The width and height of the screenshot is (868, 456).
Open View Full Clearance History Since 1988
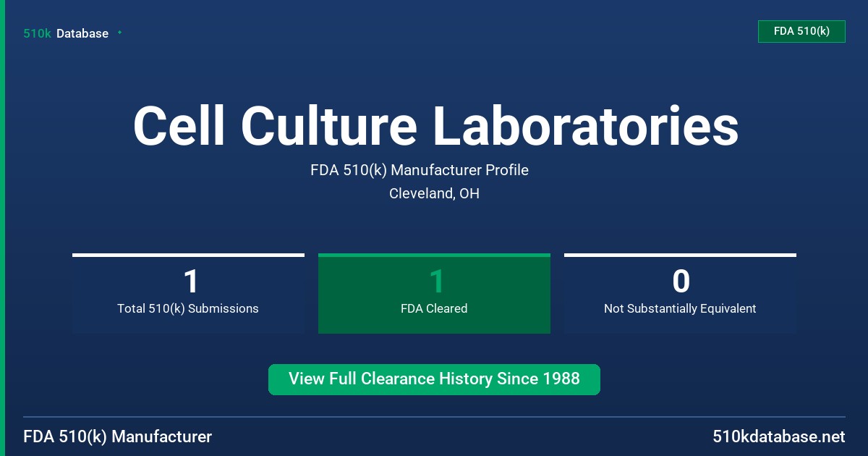434,379
